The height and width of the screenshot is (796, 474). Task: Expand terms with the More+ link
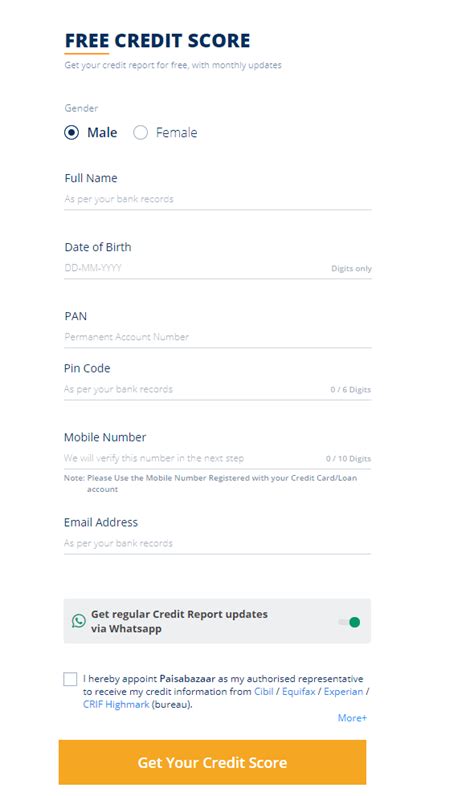pos(352,718)
